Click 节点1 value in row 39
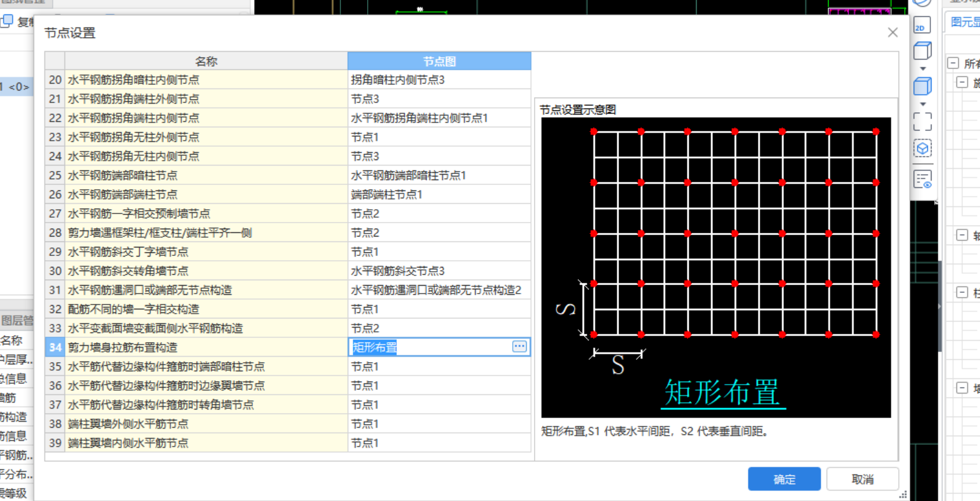Image resolution: width=980 pixels, height=501 pixels. (439, 443)
